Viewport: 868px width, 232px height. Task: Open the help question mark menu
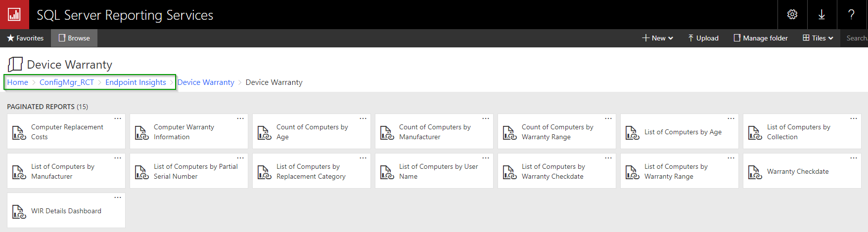[851, 14]
